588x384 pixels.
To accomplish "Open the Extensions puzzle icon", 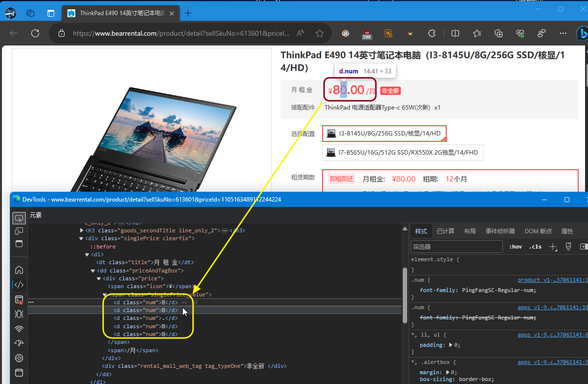I will 432,33.
